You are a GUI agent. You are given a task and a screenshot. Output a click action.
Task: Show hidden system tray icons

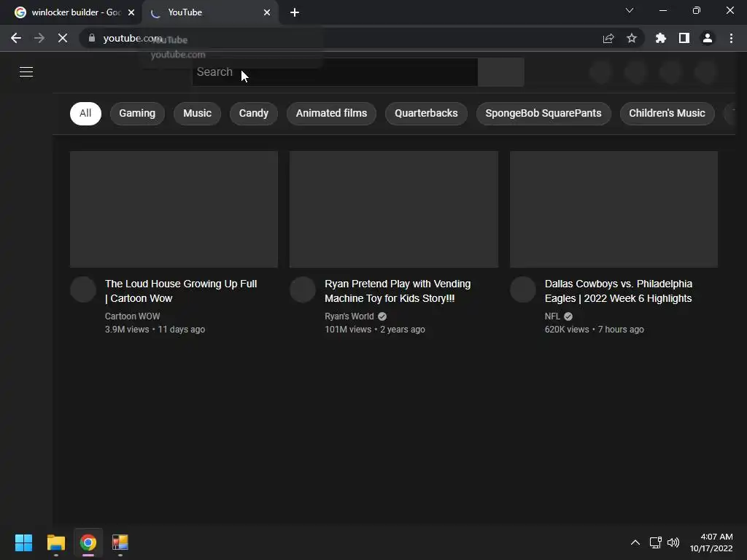click(635, 542)
